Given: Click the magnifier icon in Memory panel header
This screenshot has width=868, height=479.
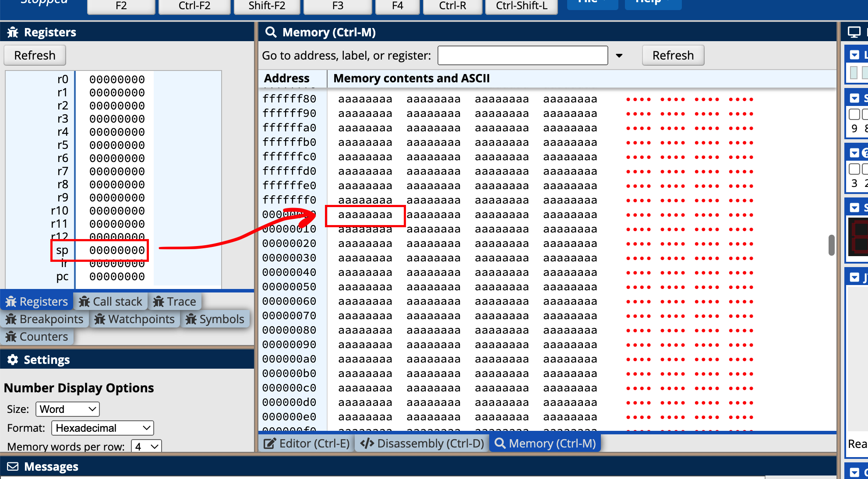Looking at the screenshot, I should 271,32.
